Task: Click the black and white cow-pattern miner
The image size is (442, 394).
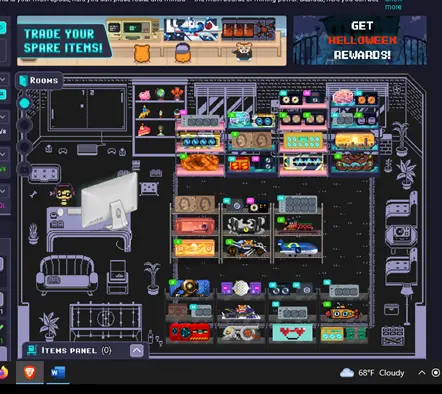Action: point(246,226)
